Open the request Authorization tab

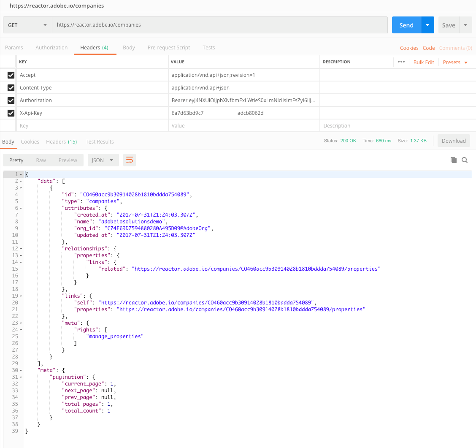(x=51, y=48)
